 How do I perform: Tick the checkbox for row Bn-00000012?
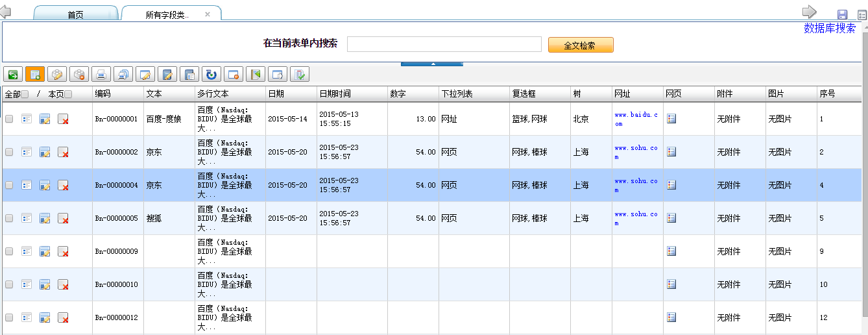coord(9,317)
